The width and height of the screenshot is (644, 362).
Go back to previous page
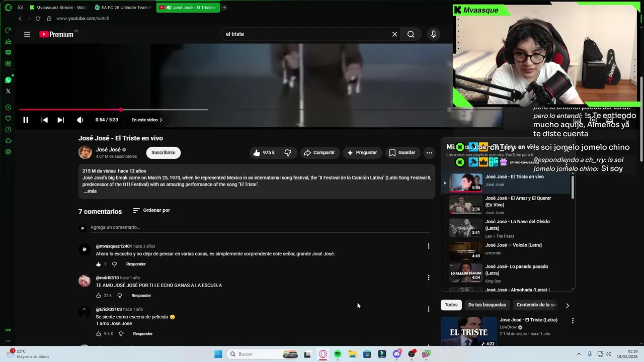click(20, 19)
